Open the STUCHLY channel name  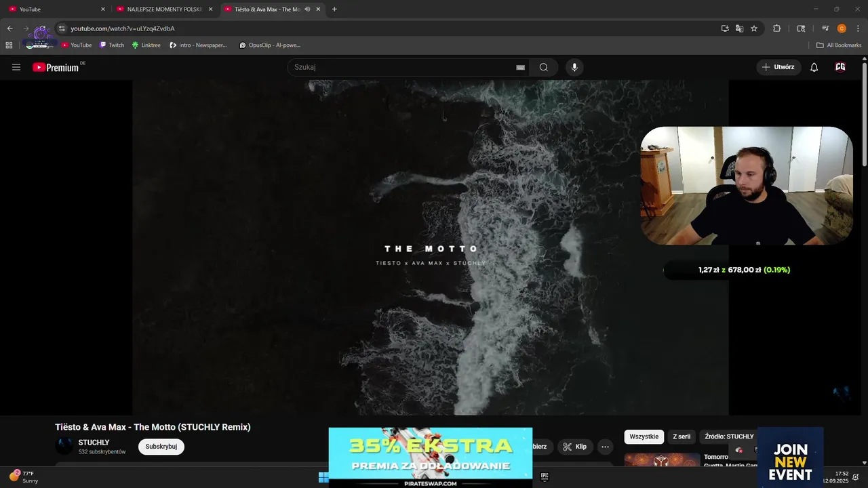tap(94, 443)
